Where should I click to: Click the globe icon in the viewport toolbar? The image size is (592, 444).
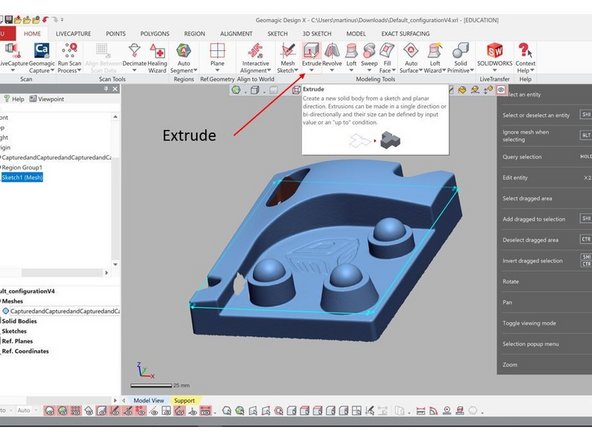[x=236, y=90]
